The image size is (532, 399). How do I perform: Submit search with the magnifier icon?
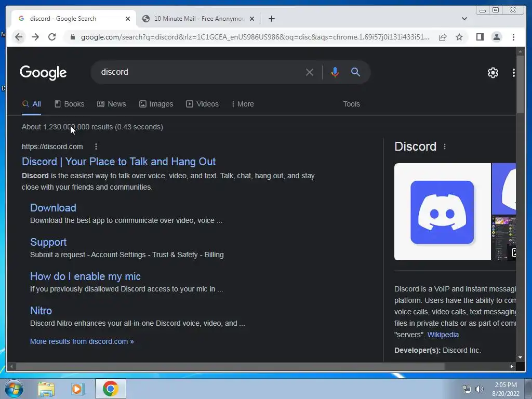click(x=355, y=72)
